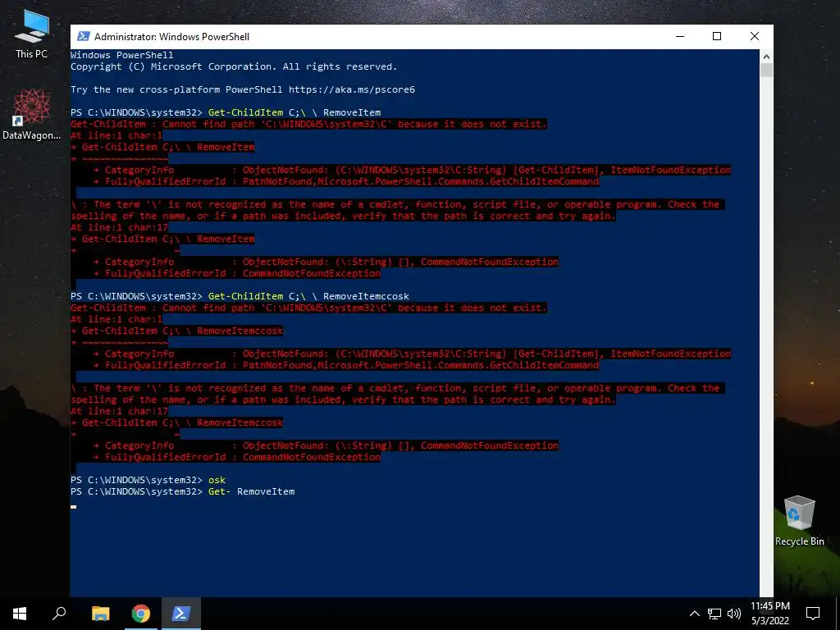Click the show desktop sliver at taskbar end
This screenshot has width=840, height=630.
[x=838, y=614]
